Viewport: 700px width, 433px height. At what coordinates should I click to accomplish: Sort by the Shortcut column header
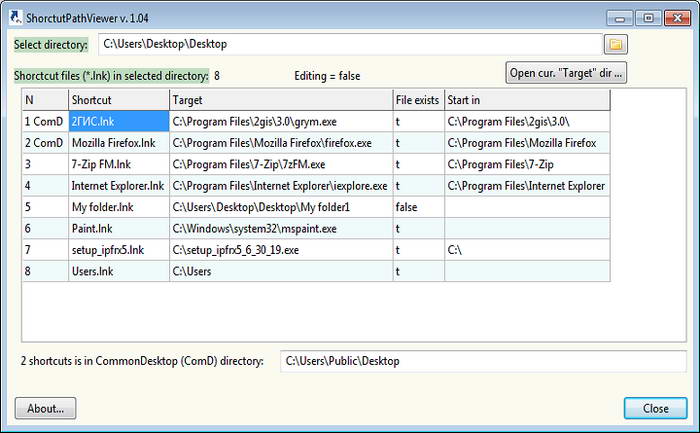[x=119, y=100]
